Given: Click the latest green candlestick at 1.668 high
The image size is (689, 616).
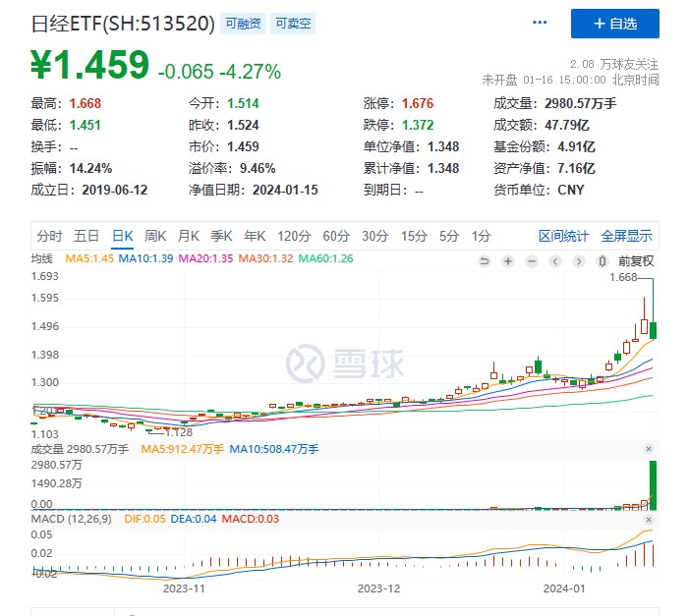Looking at the screenshot, I should pos(653,330).
